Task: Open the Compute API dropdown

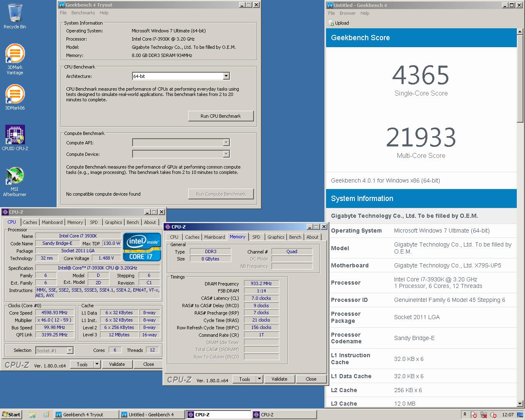Action: (x=226, y=143)
